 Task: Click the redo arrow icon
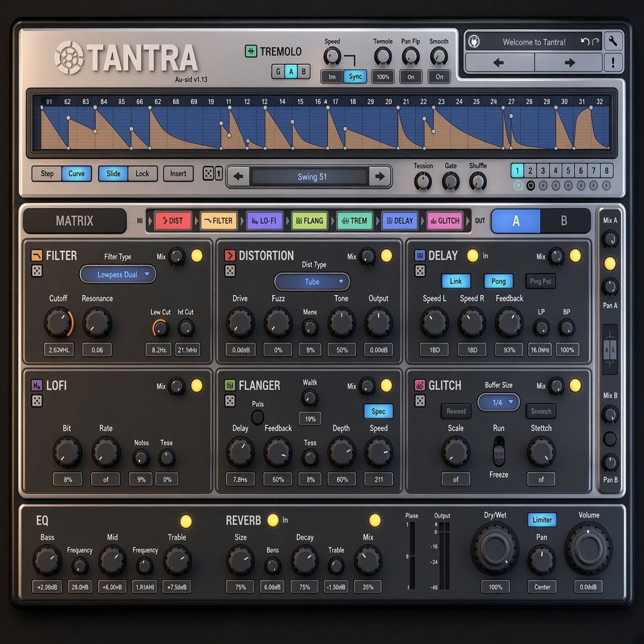coord(596,42)
